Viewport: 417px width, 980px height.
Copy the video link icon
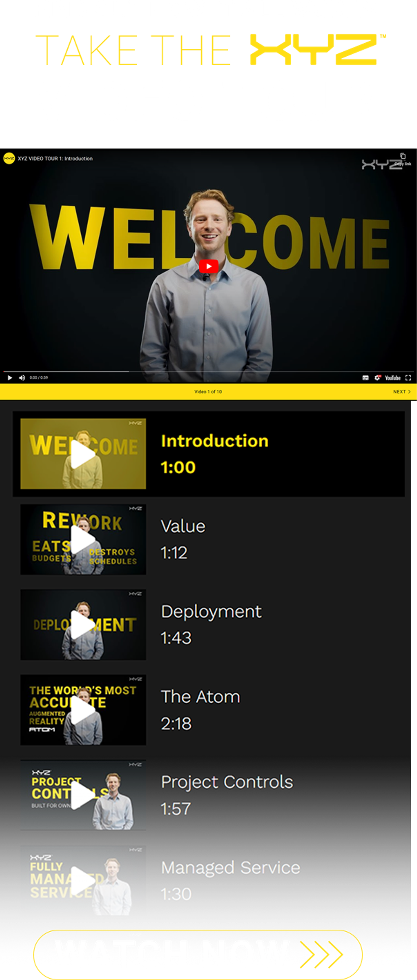coord(403,156)
